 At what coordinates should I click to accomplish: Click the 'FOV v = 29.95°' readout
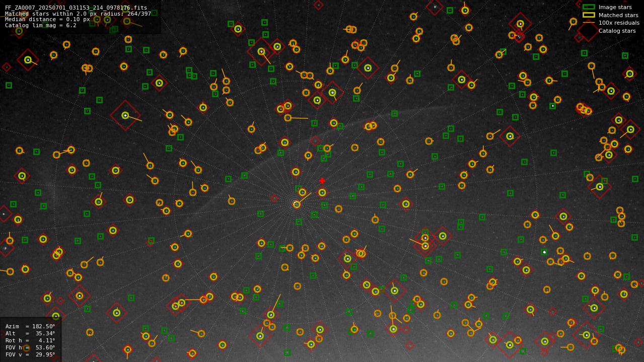click(x=30, y=354)
